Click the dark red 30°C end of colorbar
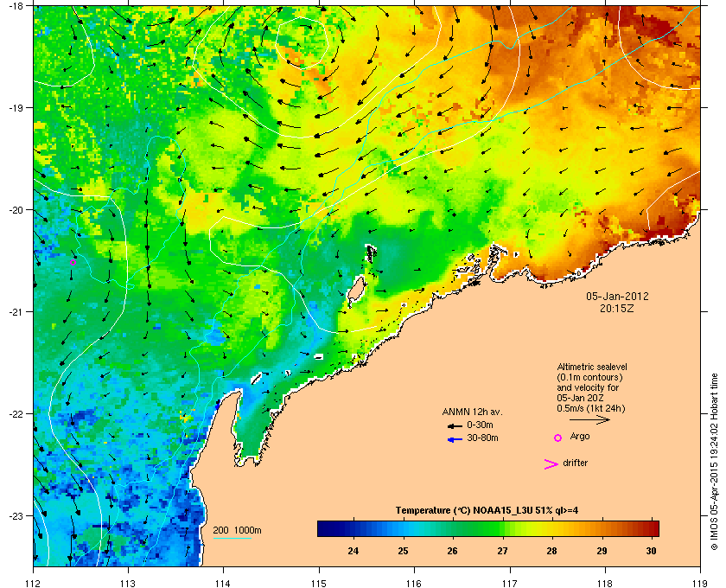This screenshot has height=588, width=726. (653, 528)
